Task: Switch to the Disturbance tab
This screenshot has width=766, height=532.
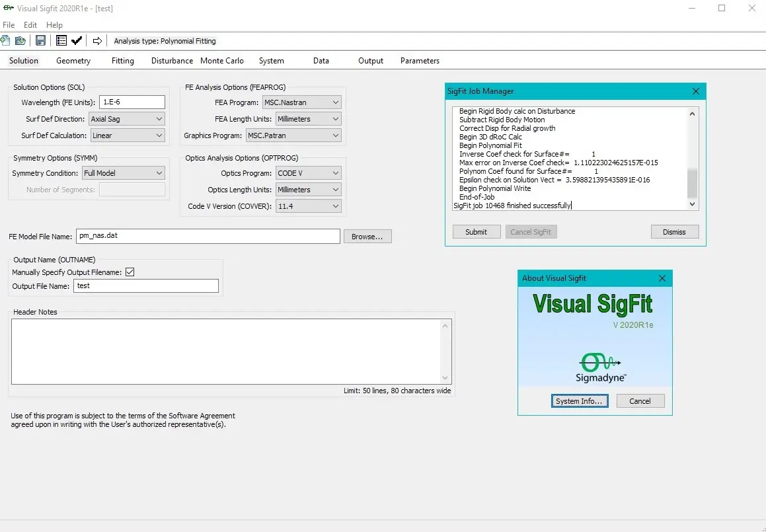Action: point(172,61)
